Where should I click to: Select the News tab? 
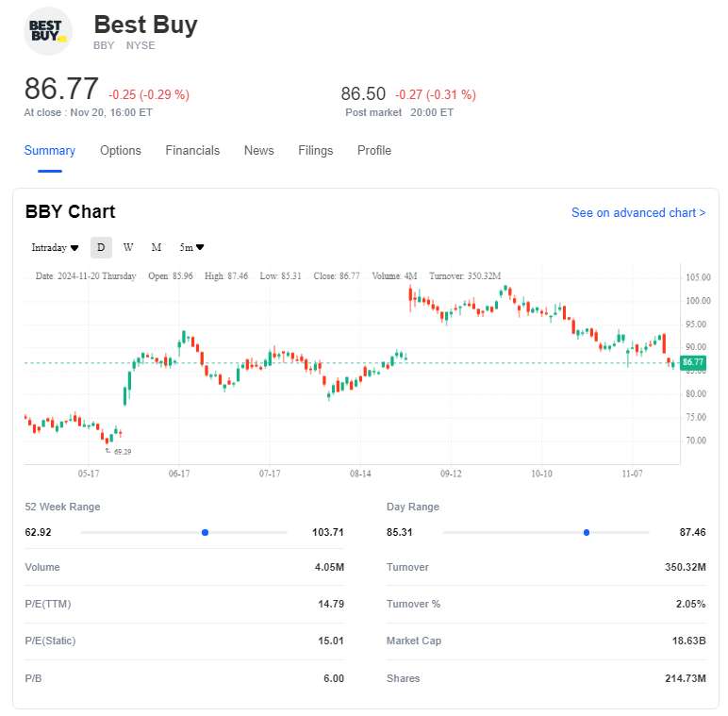pyautogui.click(x=258, y=151)
